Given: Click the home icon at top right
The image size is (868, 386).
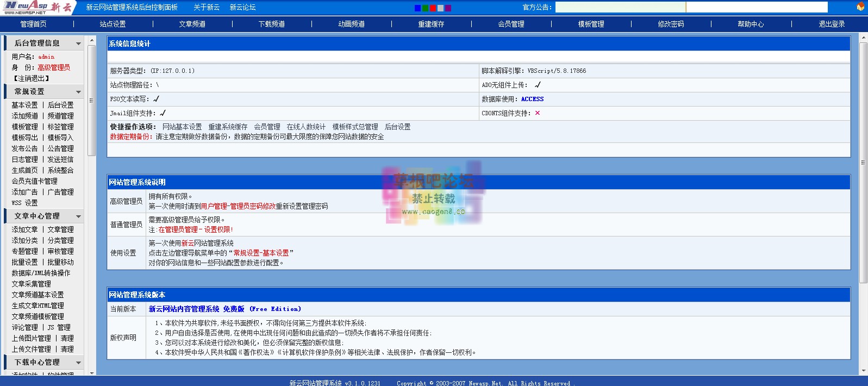Looking at the screenshot, I should coord(860,7).
